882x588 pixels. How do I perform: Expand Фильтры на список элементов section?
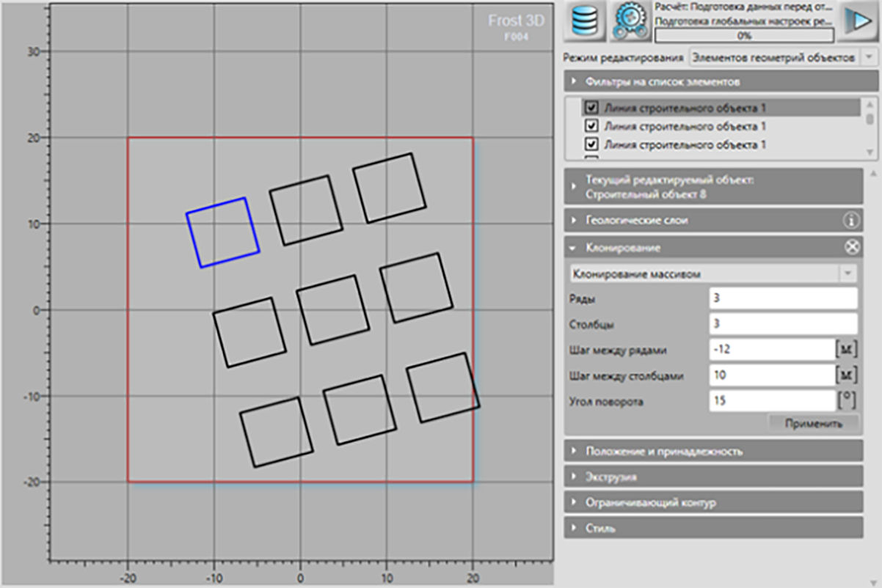tap(713, 81)
